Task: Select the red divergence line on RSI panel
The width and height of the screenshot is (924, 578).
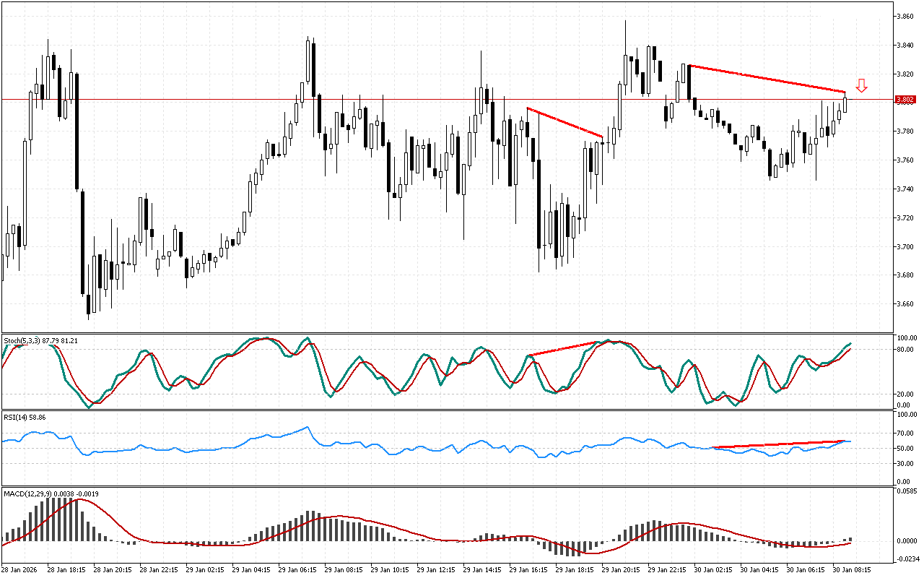Action: pyautogui.click(x=778, y=444)
